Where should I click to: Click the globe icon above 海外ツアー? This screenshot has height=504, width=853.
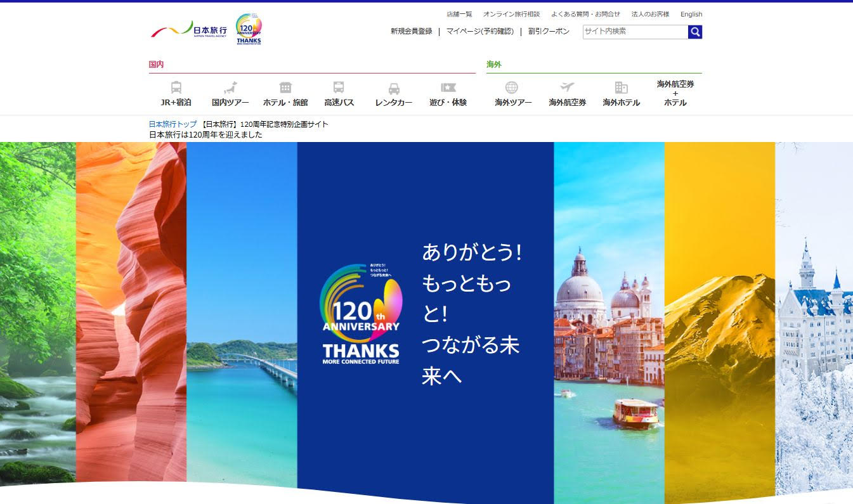(512, 87)
